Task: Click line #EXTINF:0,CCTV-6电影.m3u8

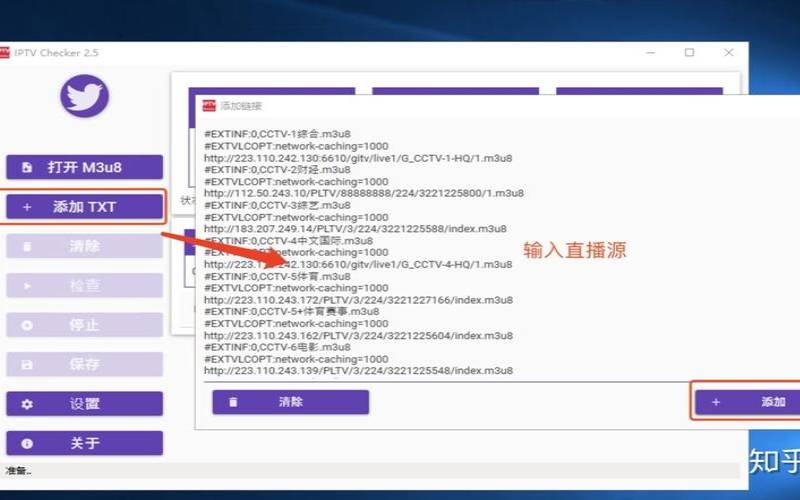Action: click(277, 347)
